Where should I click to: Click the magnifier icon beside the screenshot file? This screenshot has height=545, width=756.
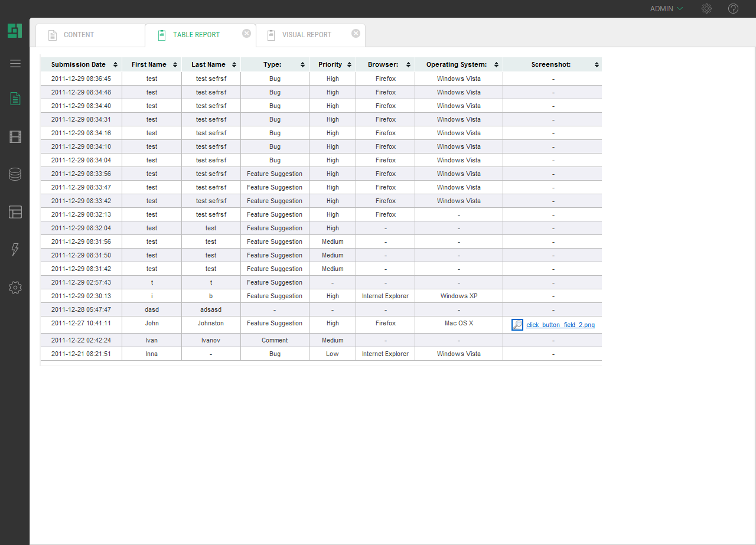coord(517,325)
